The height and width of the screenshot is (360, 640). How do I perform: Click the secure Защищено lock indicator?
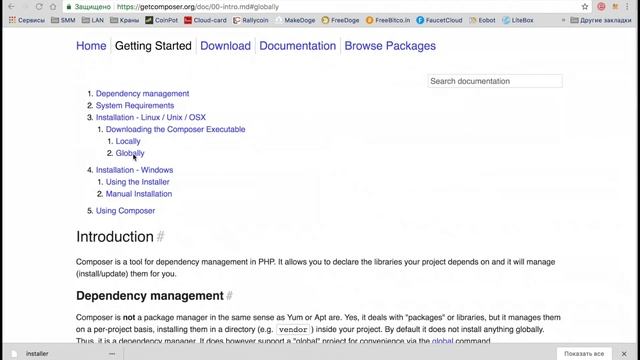pos(88,7)
